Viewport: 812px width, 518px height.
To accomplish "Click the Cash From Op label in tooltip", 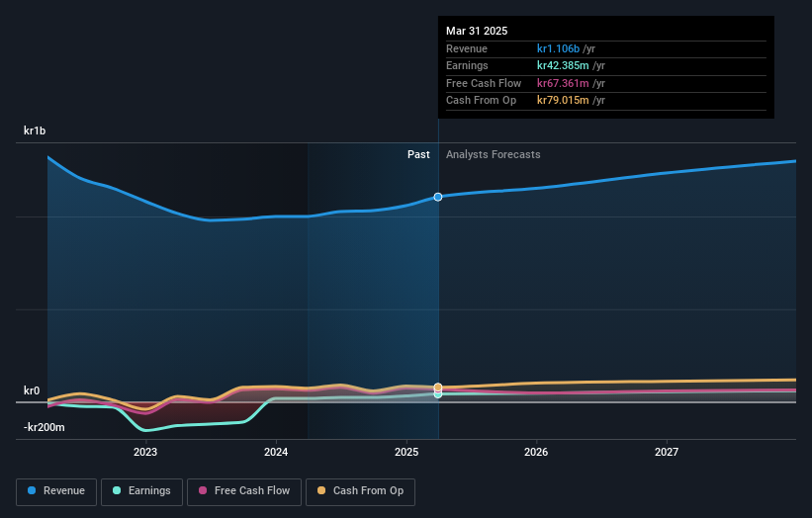I will [481, 101].
